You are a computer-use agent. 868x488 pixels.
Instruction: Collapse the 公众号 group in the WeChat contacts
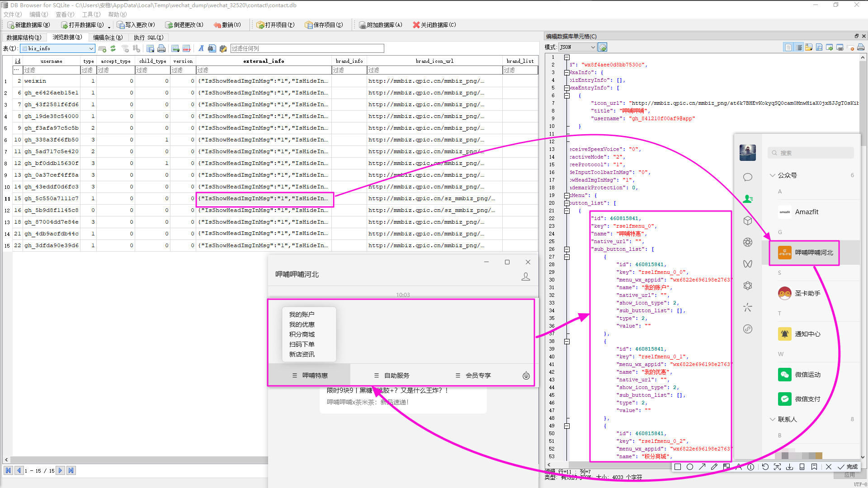point(773,175)
